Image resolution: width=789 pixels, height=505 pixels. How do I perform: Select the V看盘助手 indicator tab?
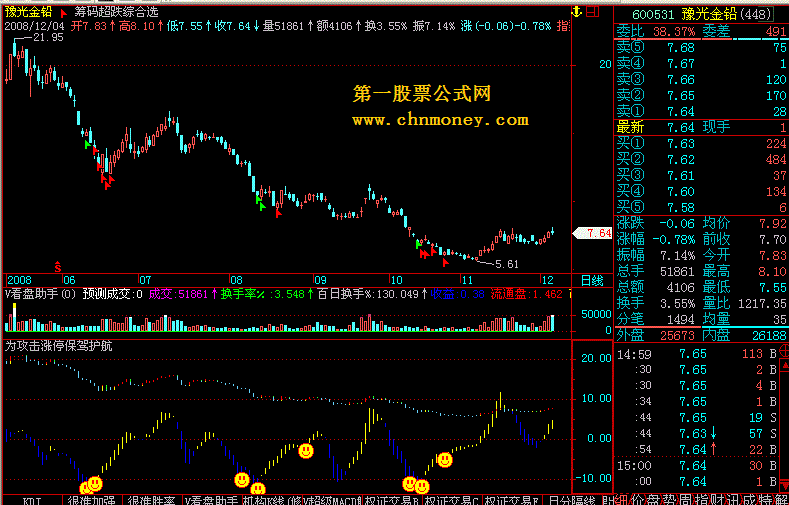pos(211,500)
